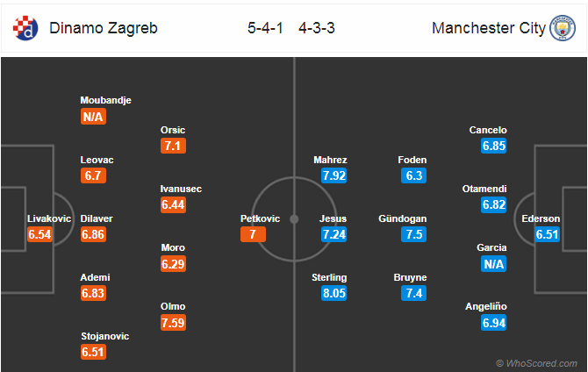This screenshot has height=372, width=588.
Task: Click the player name Gündogan
Action: [x=402, y=218]
